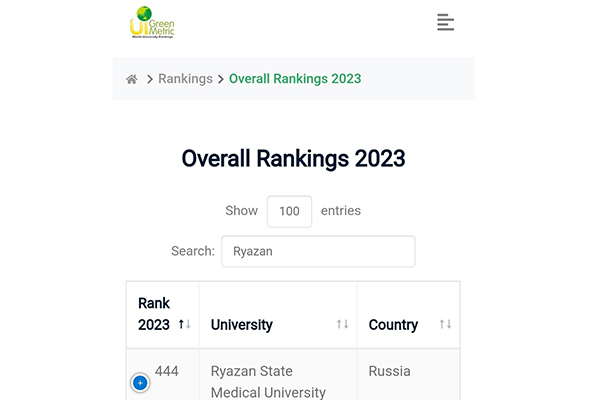Open the hamburger navigation menu
Viewport: 600px width, 400px height.
tap(446, 22)
